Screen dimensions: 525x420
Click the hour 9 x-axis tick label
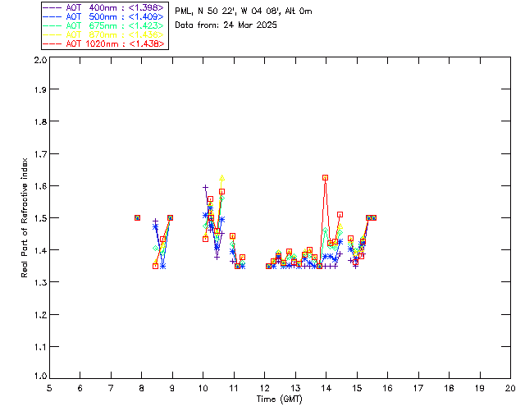[x=172, y=388]
